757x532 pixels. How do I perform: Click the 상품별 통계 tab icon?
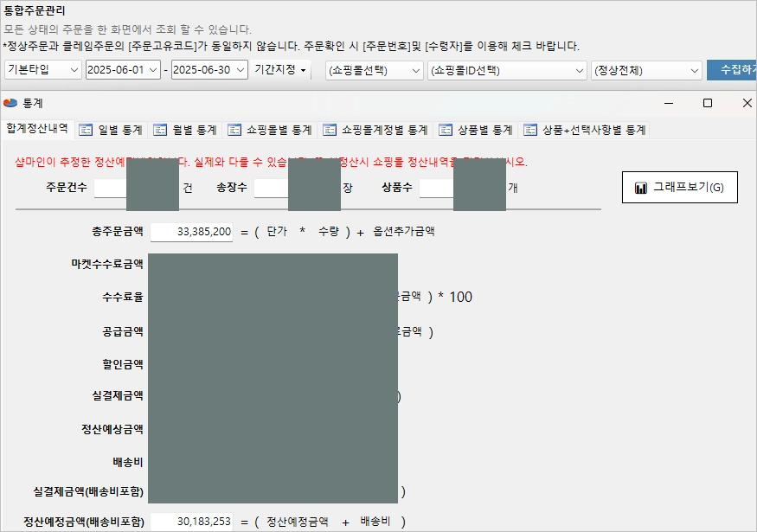[446, 130]
